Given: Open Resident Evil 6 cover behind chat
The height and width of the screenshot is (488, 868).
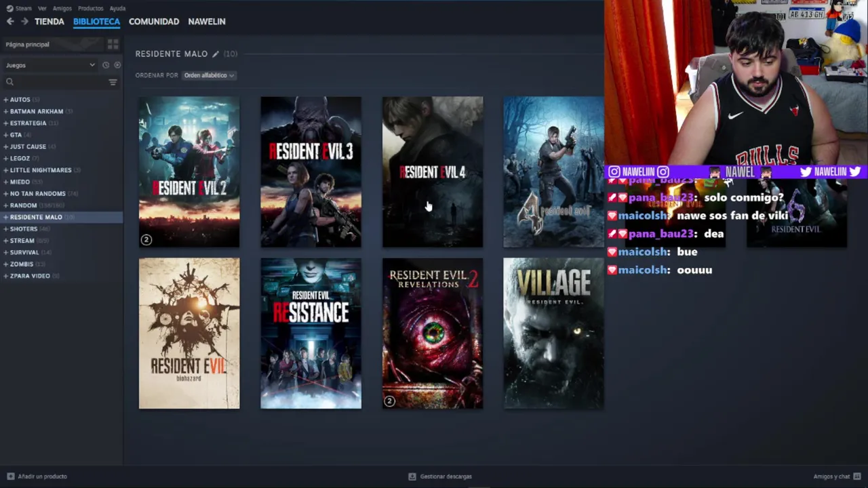Looking at the screenshot, I should click(797, 213).
